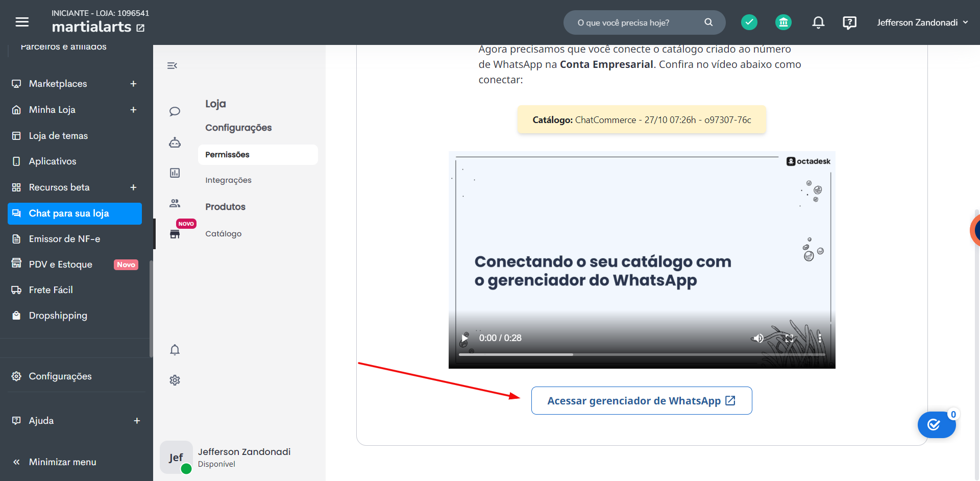The height and width of the screenshot is (481, 980).
Task: Click the Jef user avatar
Action: point(176,457)
